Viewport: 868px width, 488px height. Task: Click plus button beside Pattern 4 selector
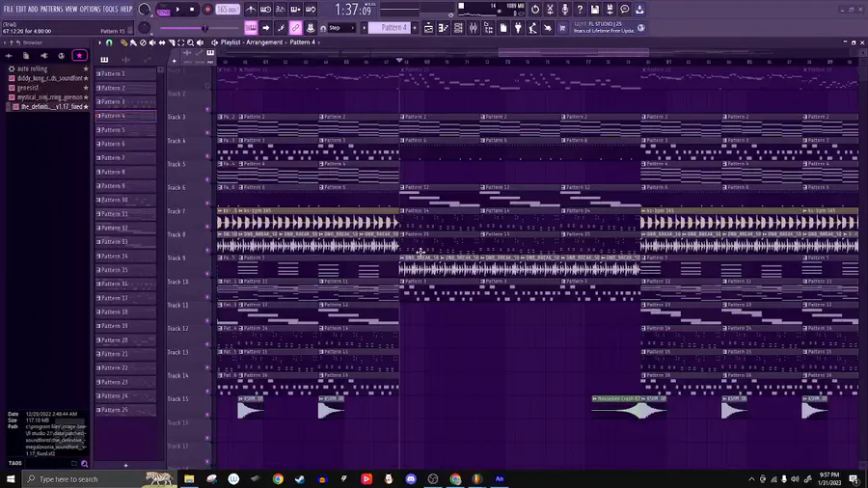pyautogui.click(x=415, y=28)
